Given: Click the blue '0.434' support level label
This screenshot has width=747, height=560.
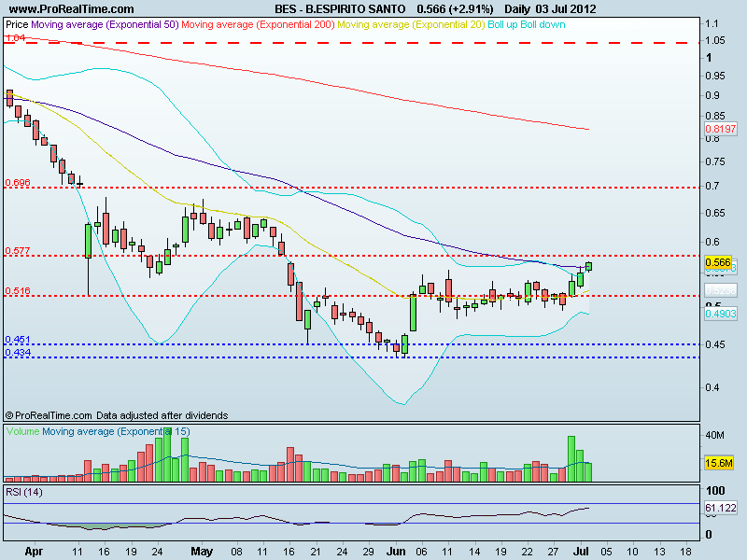Looking at the screenshot, I should pyautogui.click(x=18, y=353).
